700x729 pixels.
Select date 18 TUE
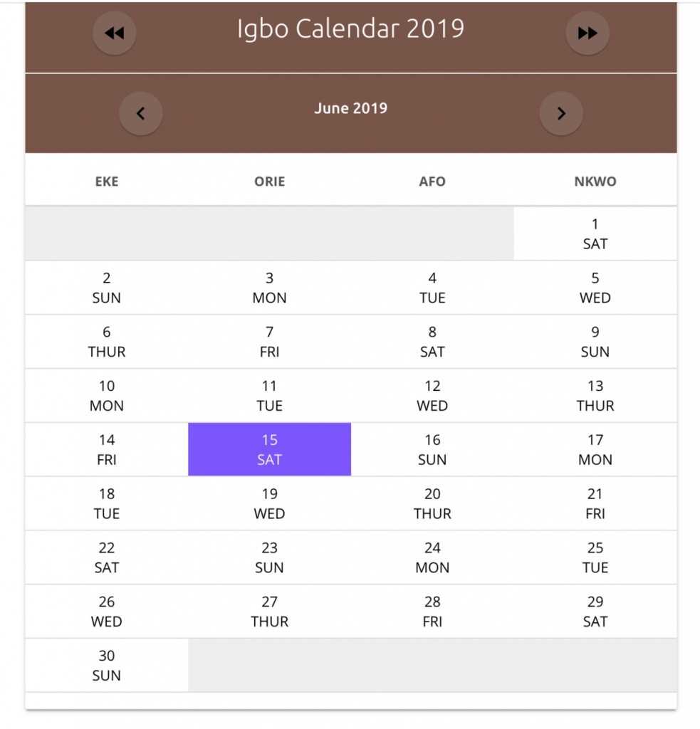[107, 503]
